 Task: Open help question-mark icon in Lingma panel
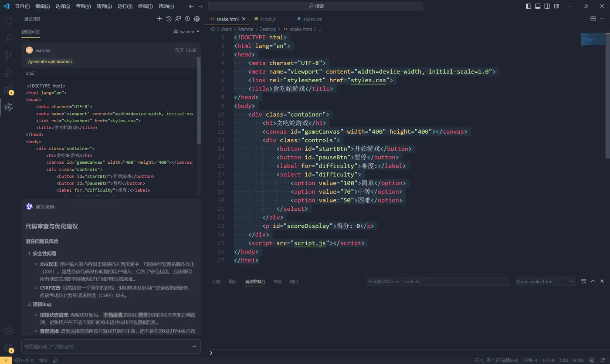point(187,19)
